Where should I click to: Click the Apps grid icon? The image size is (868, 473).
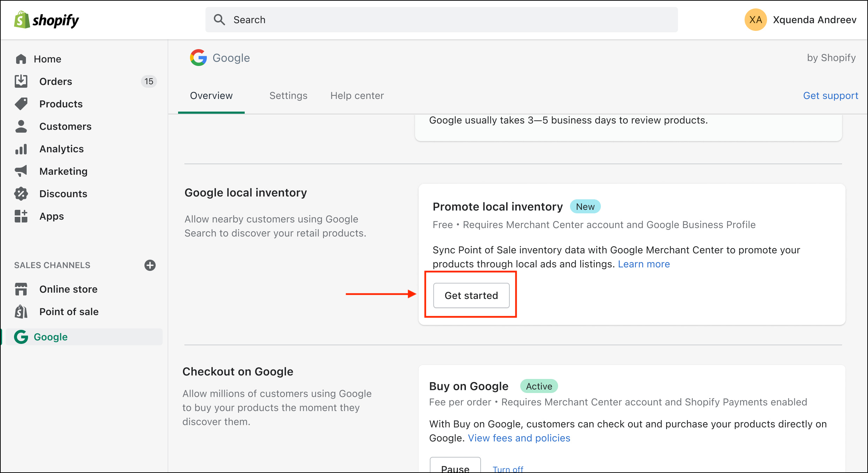(x=21, y=216)
